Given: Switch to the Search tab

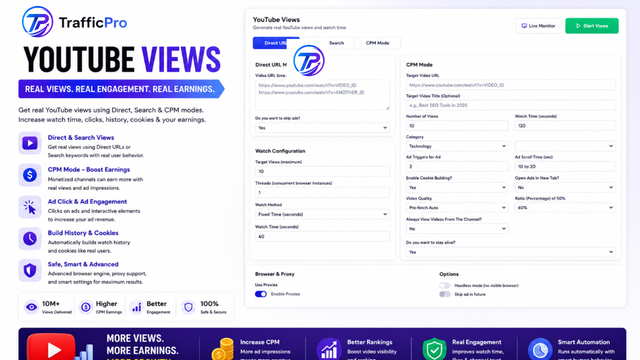Looking at the screenshot, I should pos(336,43).
